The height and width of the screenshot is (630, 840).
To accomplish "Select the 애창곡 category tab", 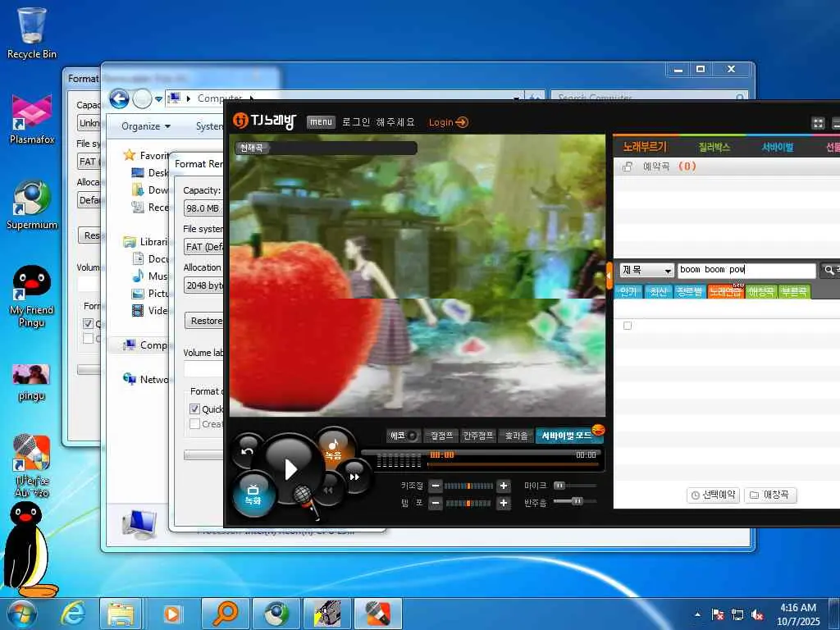I will tap(760, 291).
